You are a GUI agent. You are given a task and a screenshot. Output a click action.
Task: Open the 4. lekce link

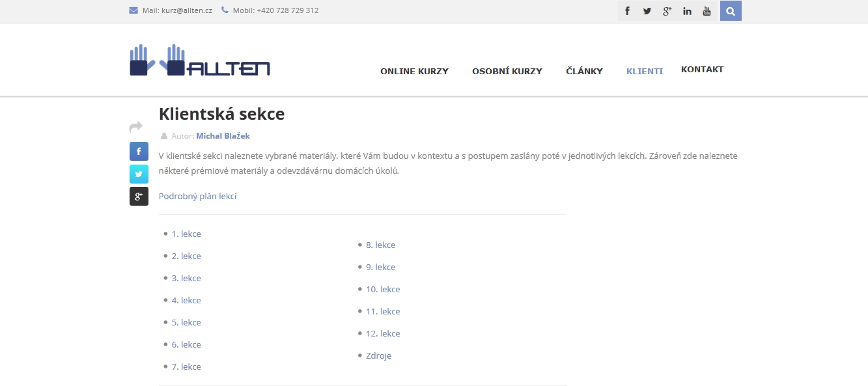click(x=186, y=300)
